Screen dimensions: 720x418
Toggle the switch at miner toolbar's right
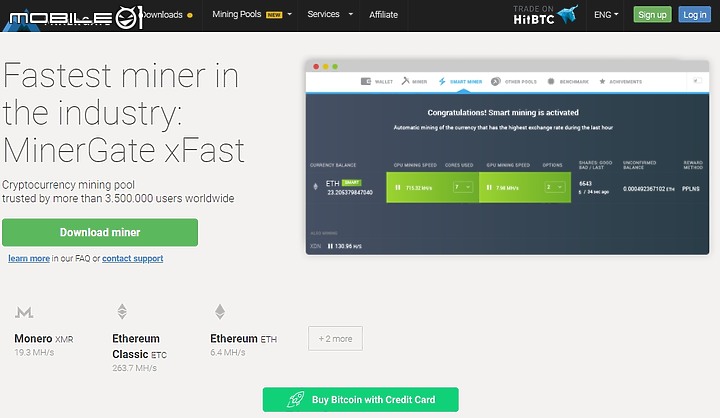coord(697,81)
